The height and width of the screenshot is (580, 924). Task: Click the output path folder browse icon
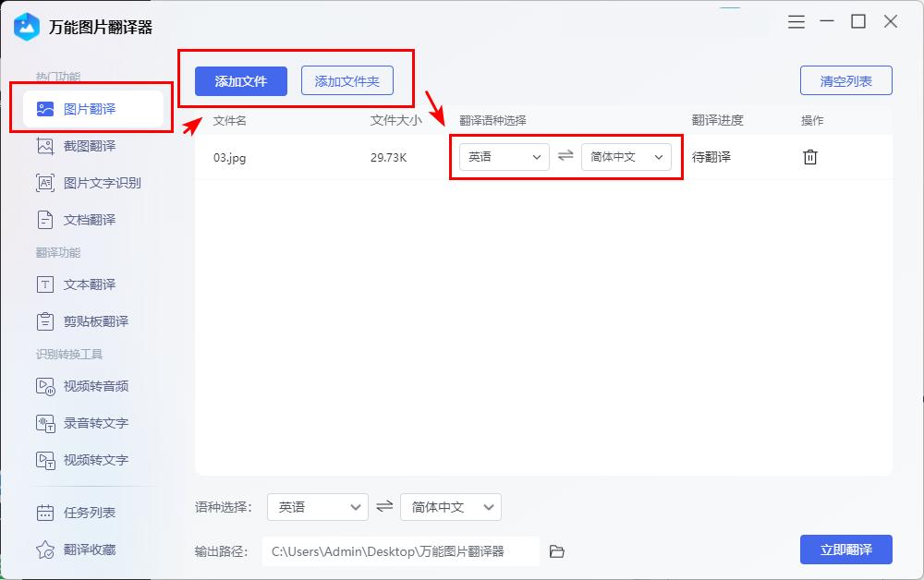tap(556, 550)
